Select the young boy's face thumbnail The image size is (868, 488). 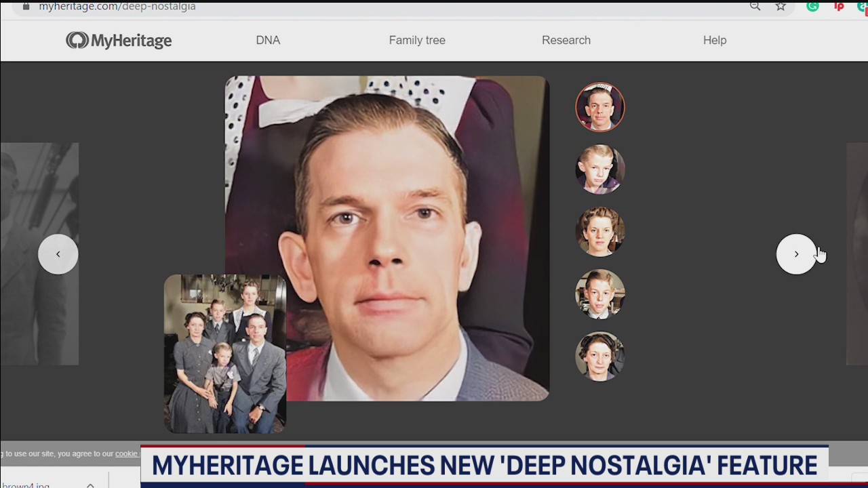click(x=600, y=169)
